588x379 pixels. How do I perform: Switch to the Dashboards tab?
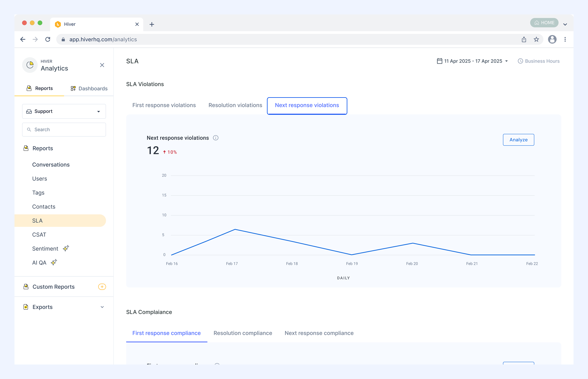click(x=89, y=88)
